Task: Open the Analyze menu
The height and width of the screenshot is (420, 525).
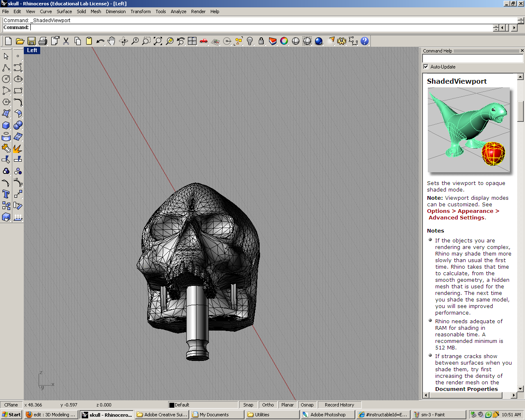Action: point(178,11)
